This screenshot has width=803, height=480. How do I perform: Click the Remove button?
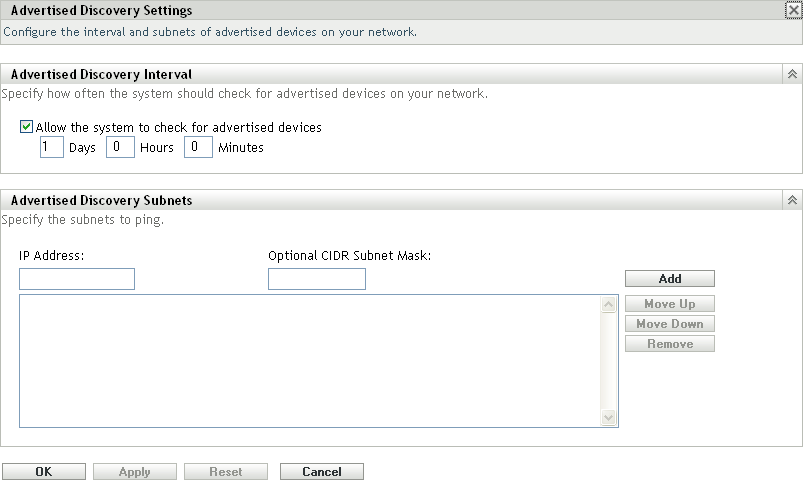[670, 344]
